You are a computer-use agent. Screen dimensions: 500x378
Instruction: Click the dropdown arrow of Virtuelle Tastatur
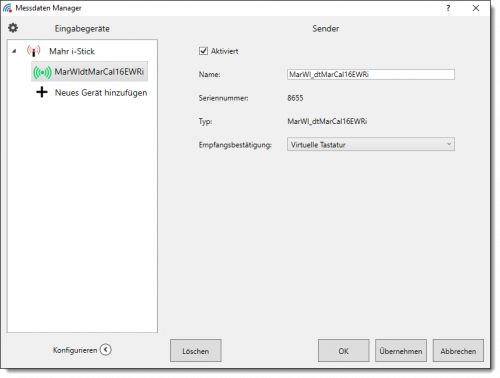(449, 144)
